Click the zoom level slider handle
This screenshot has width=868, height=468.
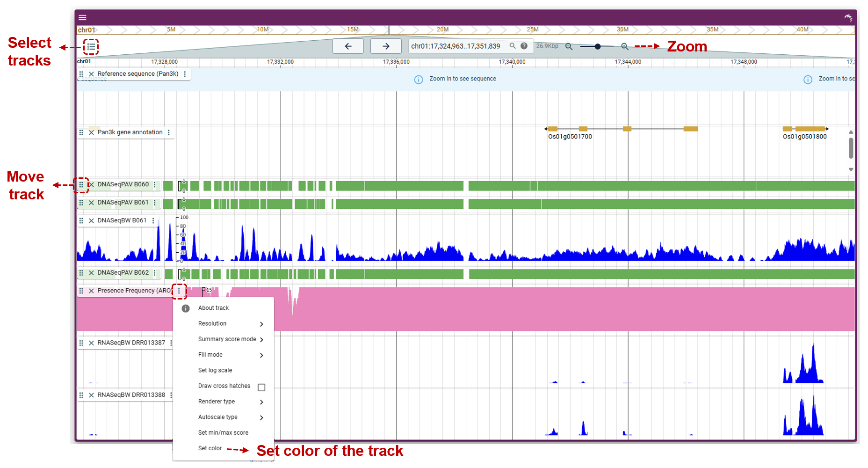598,46
